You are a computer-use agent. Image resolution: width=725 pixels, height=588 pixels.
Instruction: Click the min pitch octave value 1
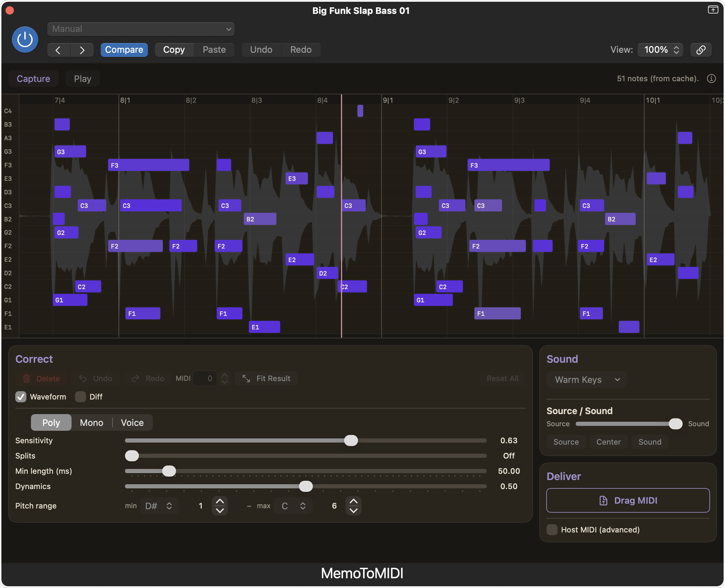tap(201, 506)
